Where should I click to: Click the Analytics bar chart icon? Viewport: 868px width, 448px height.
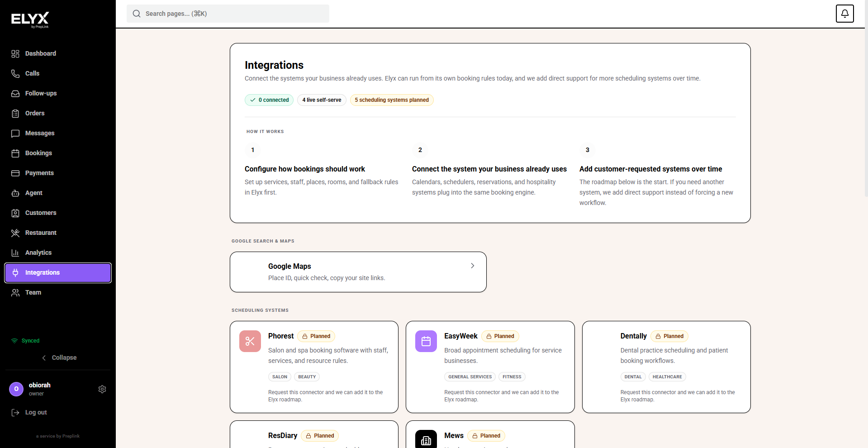pos(15,253)
